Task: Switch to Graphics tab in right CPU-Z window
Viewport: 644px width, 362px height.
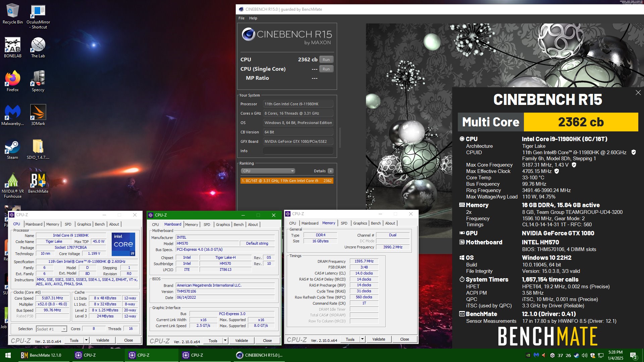Action: pos(360,223)
